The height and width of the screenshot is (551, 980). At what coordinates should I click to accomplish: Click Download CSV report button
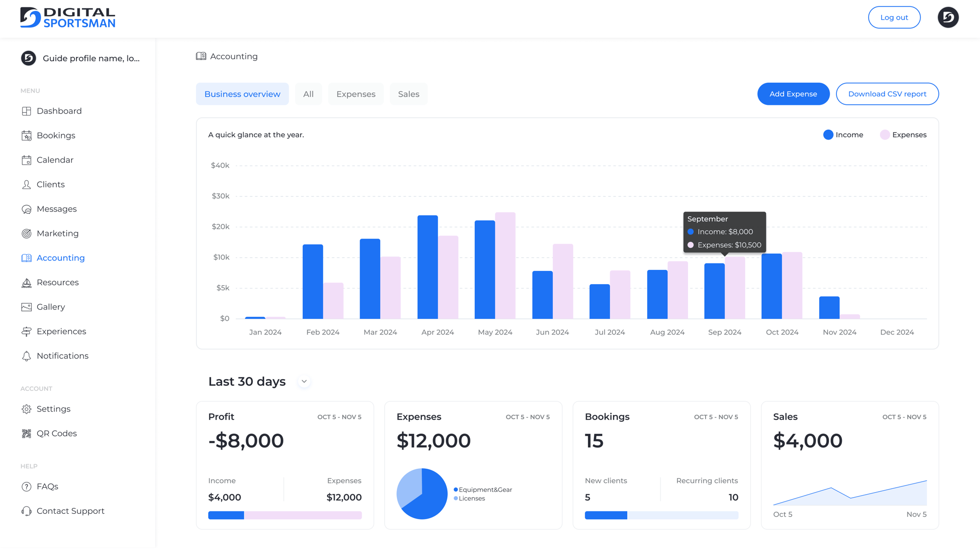887,94
